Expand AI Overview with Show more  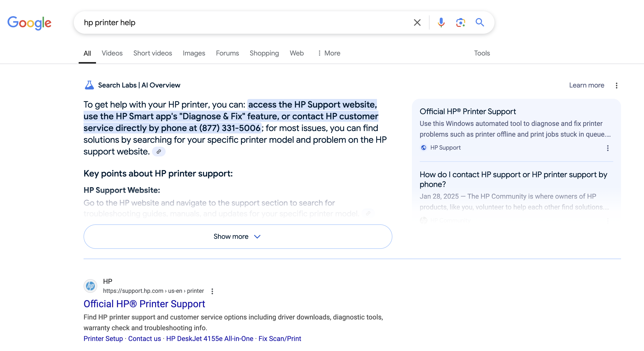point(238,236)
